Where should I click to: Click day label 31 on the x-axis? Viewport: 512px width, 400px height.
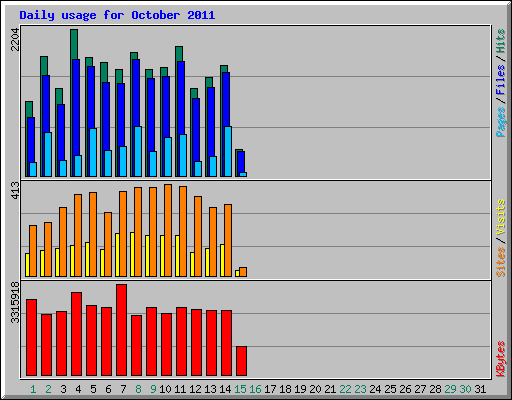click(480, 389)
